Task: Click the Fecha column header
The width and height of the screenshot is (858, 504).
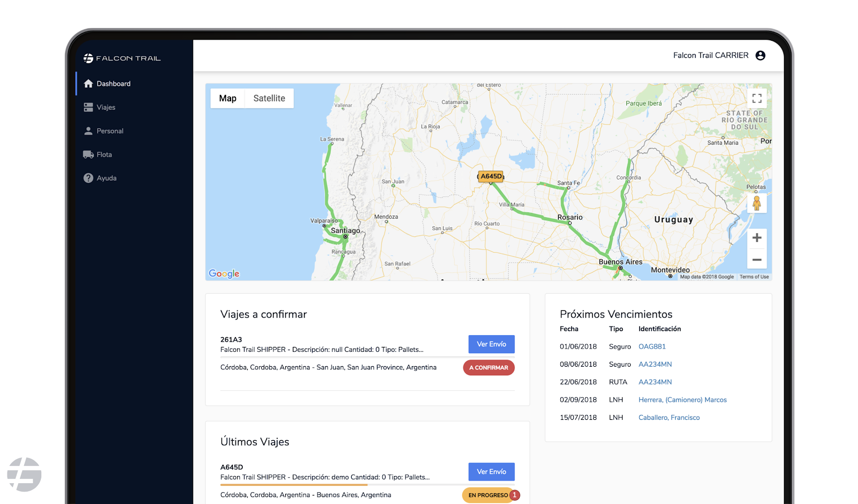Action: [x=569, y=329]
